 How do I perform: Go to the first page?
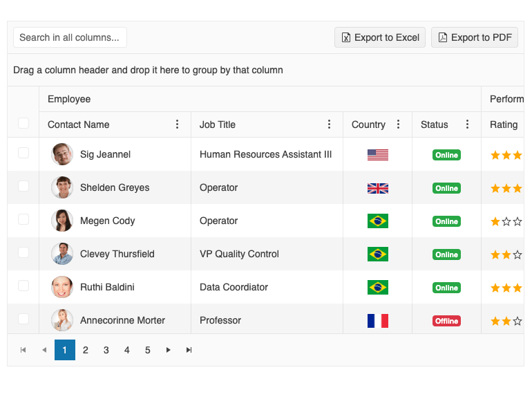click(23, 350)
